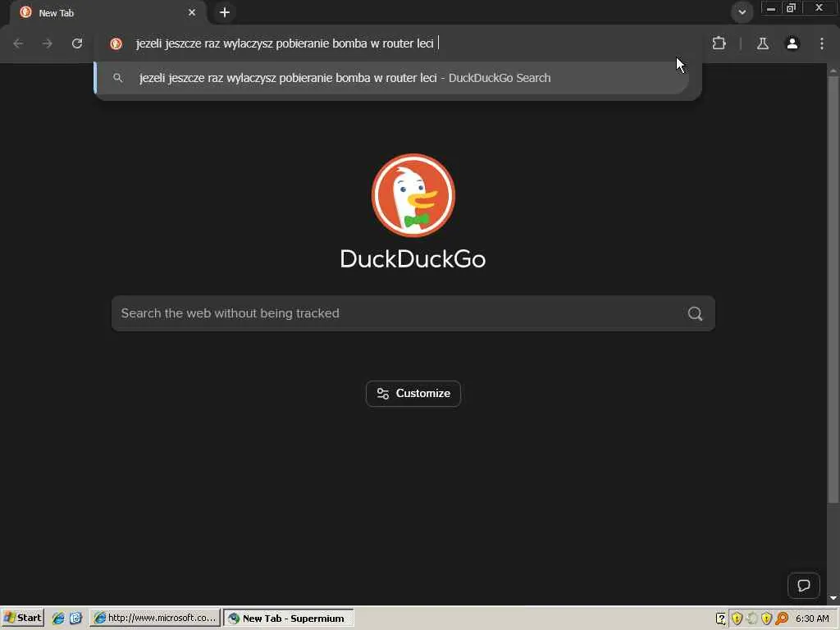Viewport: 840px width, 630px height.
Task: Focus the Search the web input box
Action: click(x=413, y=313)
